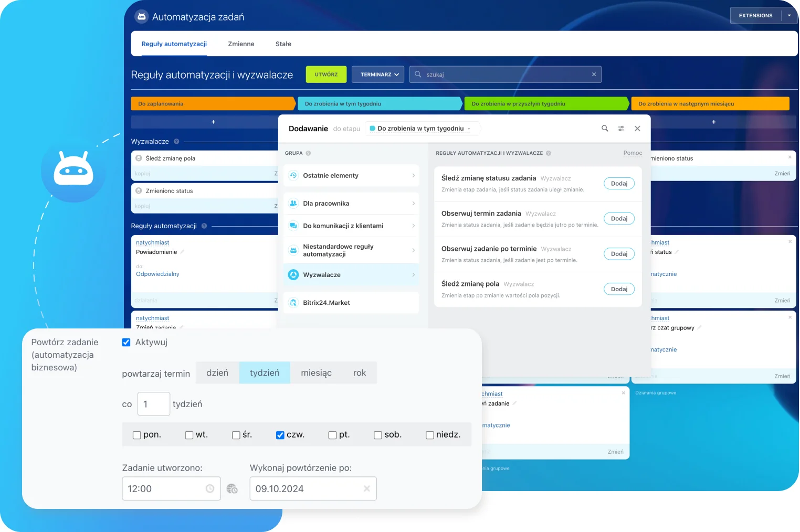
Task: Select the Niestandardowe reguły automatyzacji icon
Action: coord(293,250)
